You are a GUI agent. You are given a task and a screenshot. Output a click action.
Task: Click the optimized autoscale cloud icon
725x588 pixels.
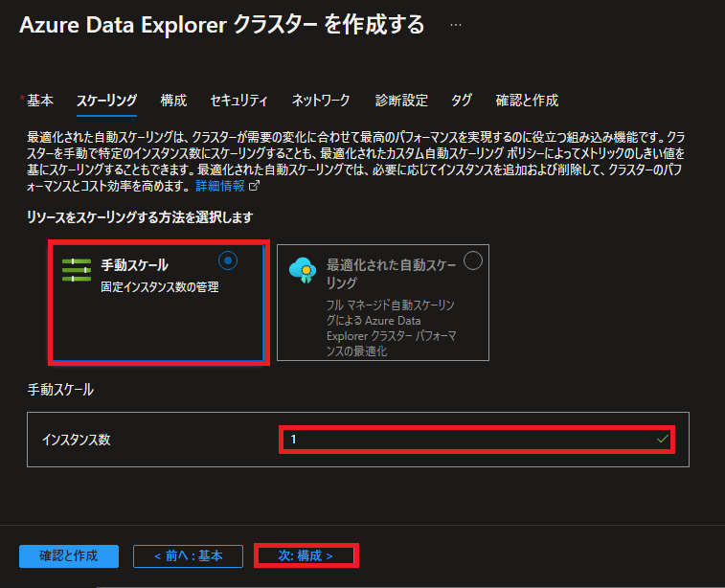(303, 270)
